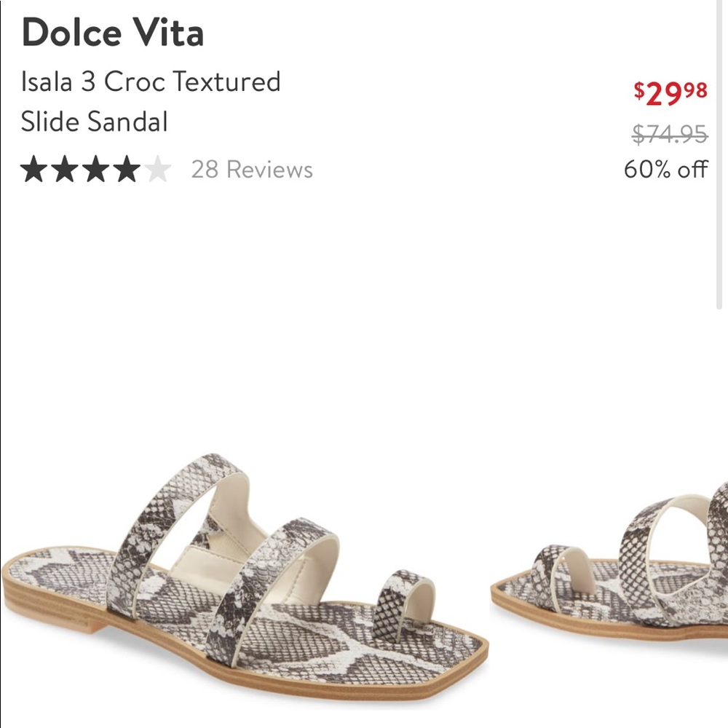Click the sale price $29.98
The height and width of the screenshot is (728, 728).
tap(668, 92)
